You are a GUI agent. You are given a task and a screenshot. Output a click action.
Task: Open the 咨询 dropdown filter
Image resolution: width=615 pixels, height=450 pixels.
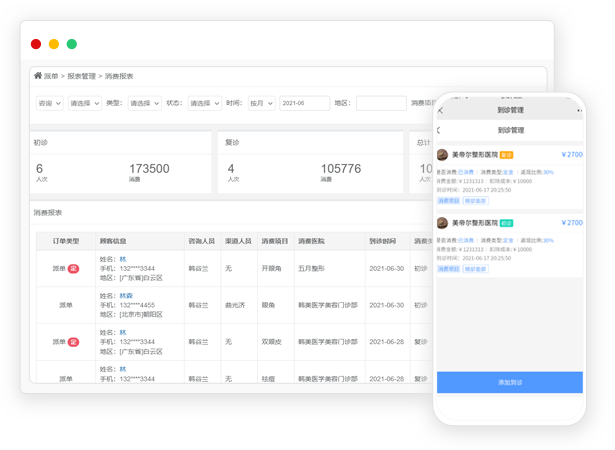tap(50, 103)
